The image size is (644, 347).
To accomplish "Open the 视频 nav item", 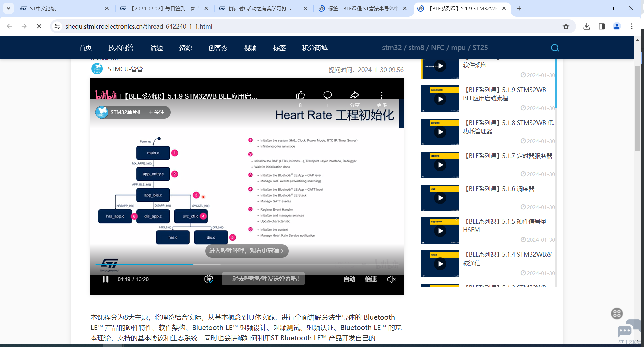I will point(250,48).
